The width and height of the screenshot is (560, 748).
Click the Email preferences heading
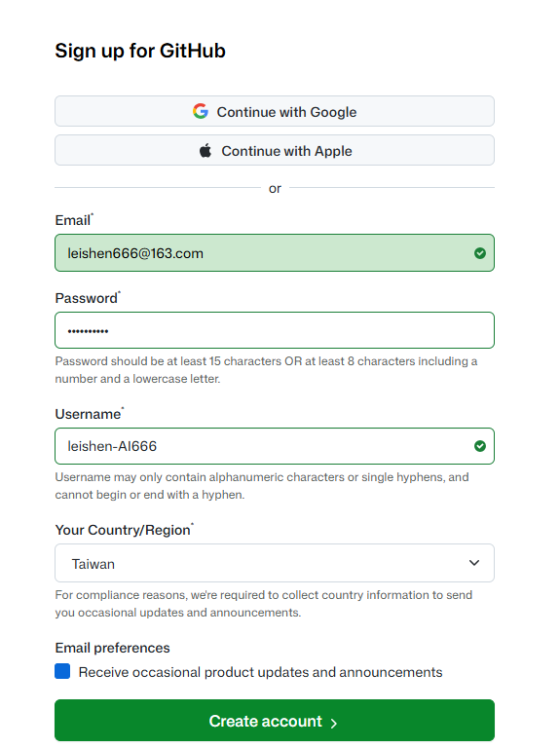pos(113,648)
